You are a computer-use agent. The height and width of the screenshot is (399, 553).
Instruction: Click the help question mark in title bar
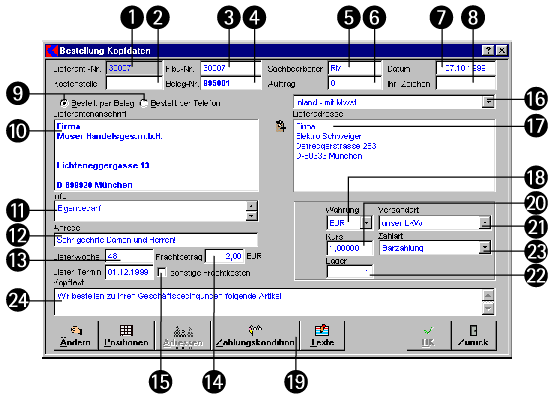point(488,50)
